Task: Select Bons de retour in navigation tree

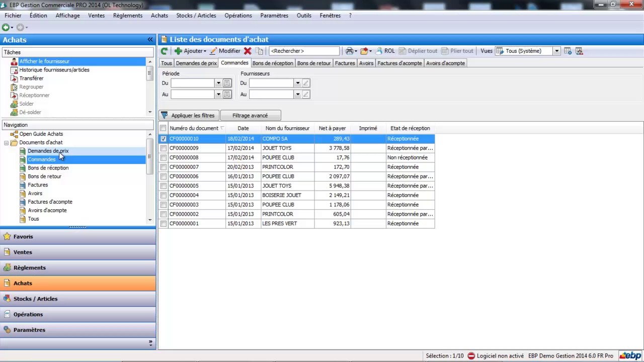Action: click(x=45, y=176)
